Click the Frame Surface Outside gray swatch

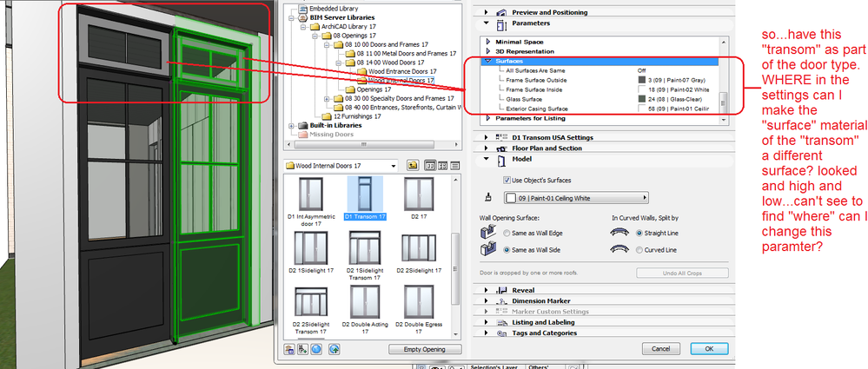642,80
